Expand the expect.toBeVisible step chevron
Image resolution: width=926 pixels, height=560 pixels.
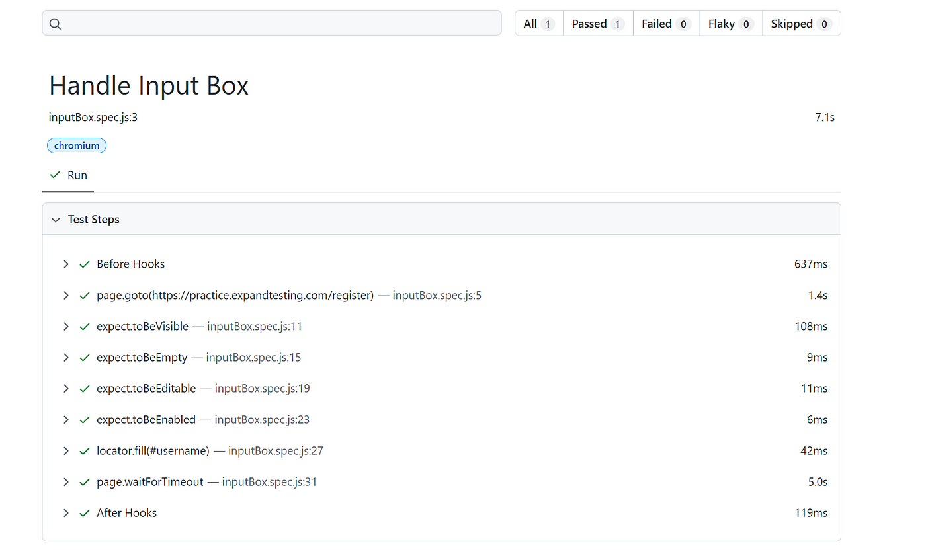[x=65, y=327]
